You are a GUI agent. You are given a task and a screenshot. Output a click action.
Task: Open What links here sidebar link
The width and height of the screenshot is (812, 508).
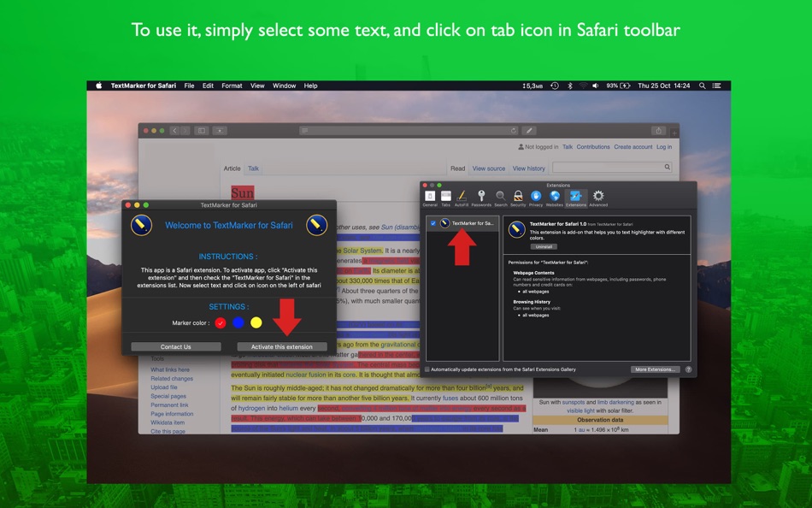point(170,369)
